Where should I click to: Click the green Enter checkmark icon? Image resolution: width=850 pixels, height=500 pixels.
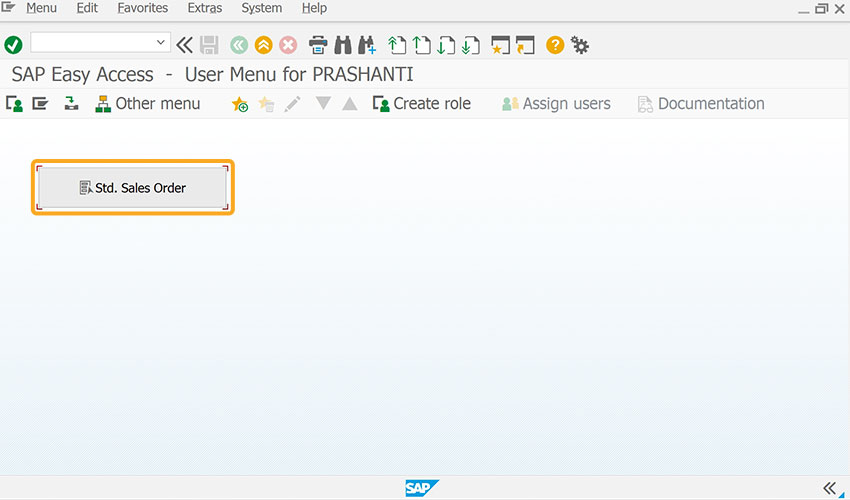[13, 45]
